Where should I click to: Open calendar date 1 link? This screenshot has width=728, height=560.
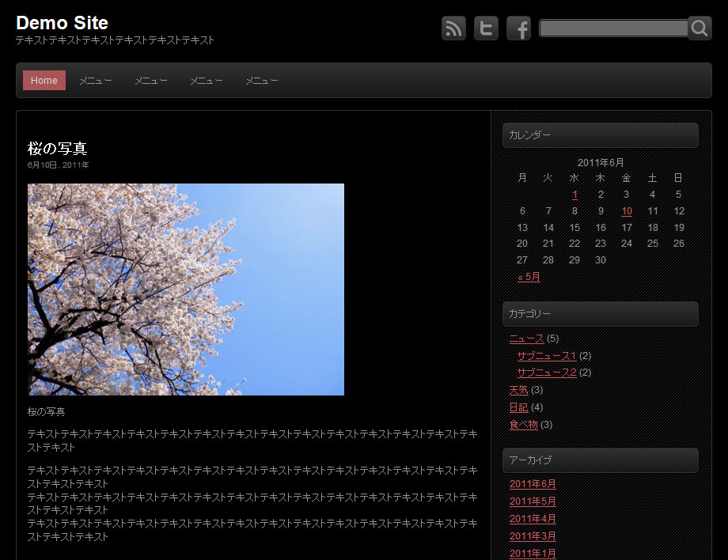tap(574, 195)
